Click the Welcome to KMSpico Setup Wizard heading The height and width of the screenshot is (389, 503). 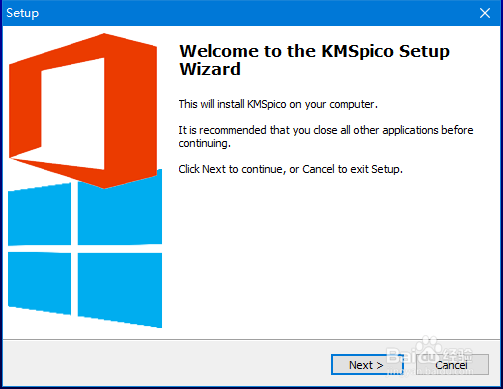click(x=314, y=60)
